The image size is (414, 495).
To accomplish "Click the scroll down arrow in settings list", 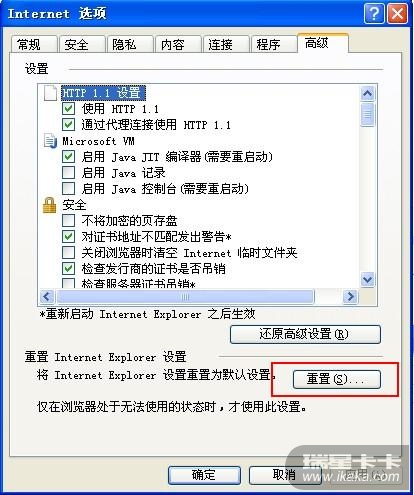I will click(x=367, y=279).
